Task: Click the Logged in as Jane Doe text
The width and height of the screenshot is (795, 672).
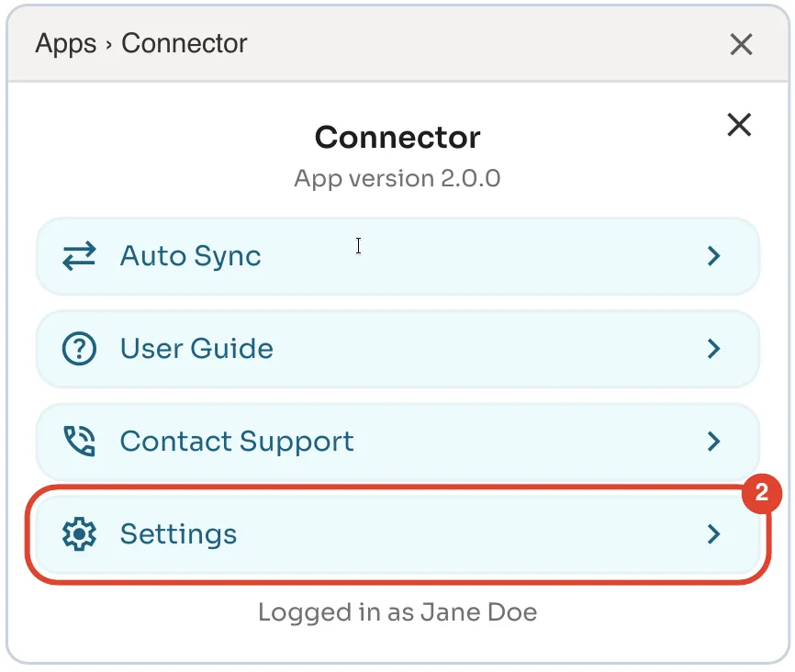Action: (397, 612)
